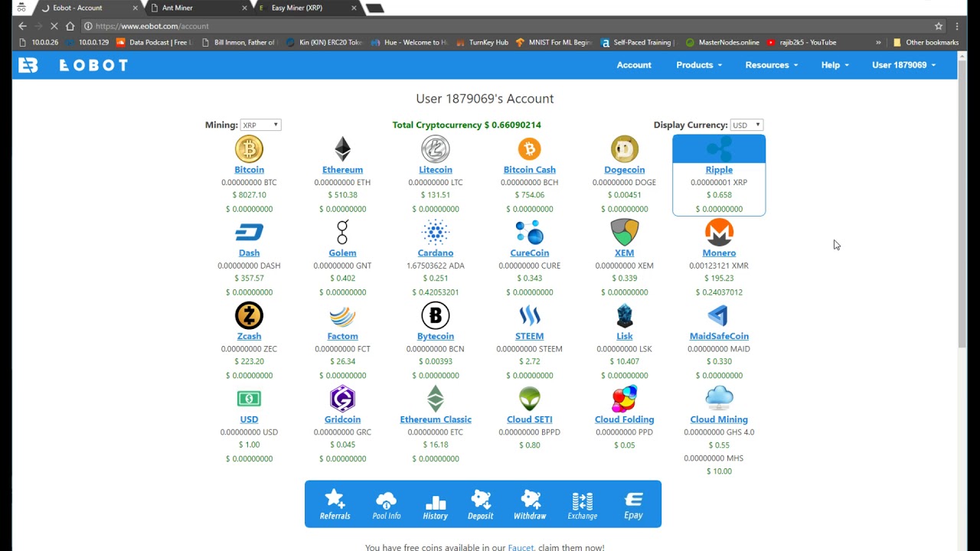The image size is (980, 551).
Task: Go back in the browser
Action: tap(22, 26)
